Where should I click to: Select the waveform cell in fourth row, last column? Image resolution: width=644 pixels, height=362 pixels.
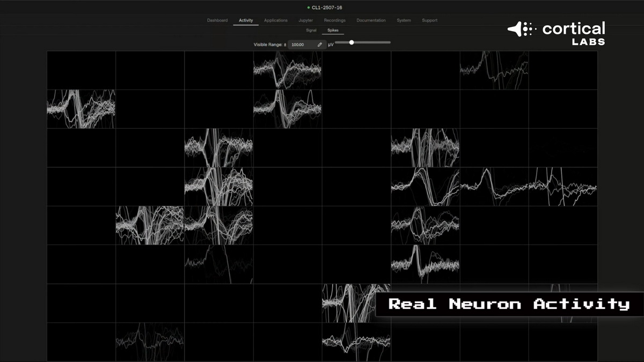click(563, 187)
